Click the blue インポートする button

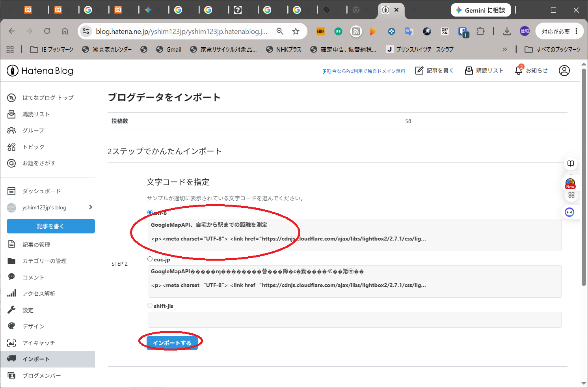pos(172,343)
